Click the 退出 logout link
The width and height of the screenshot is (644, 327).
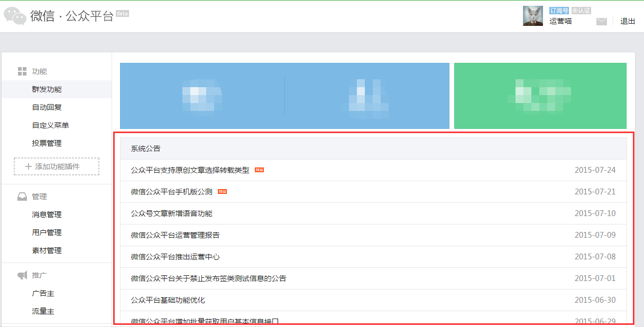pos(628,22)
